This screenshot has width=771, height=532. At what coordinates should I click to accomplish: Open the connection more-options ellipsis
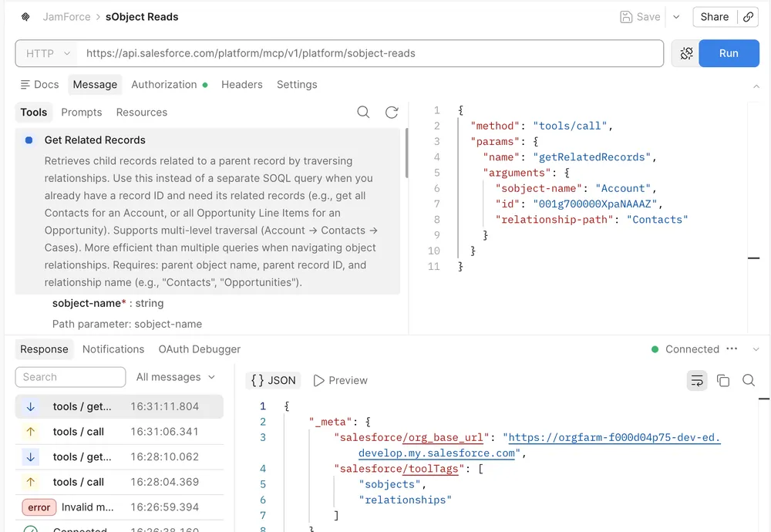732,348
